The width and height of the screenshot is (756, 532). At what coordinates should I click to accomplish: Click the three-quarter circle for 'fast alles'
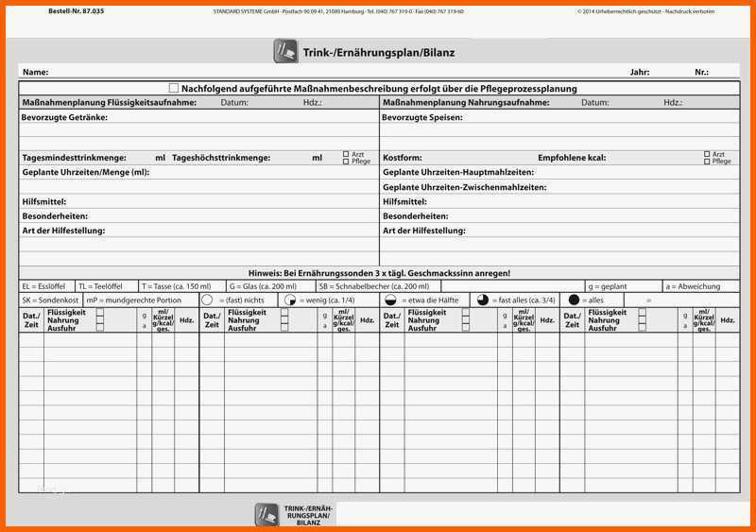(x=483, y=300)
